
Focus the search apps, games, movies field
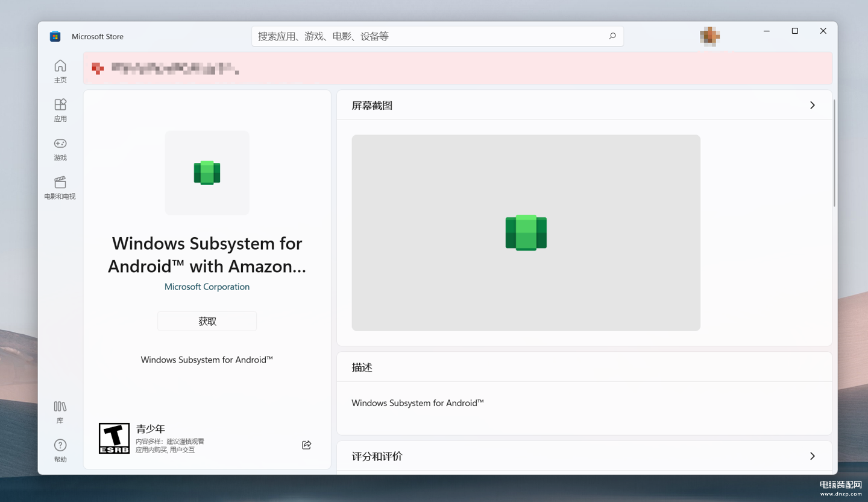[438, 36]
